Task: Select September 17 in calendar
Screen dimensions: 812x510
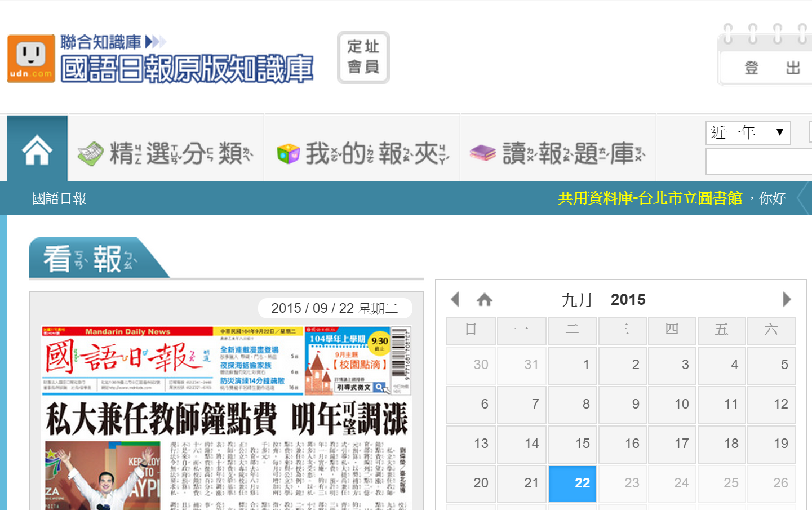Action: tap(672, 444)
